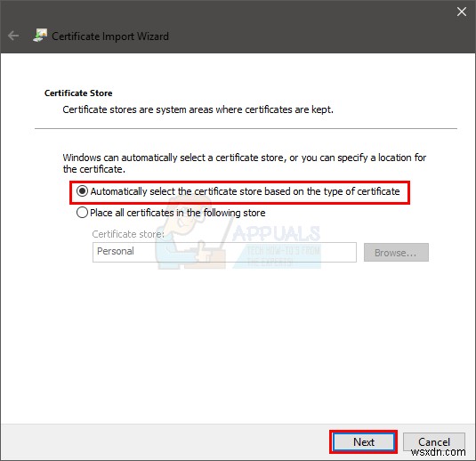Click text 'Windows can automatically select a certificate store'
The width and height of the screenshot is (476, 461).
[x=173, y=158]
